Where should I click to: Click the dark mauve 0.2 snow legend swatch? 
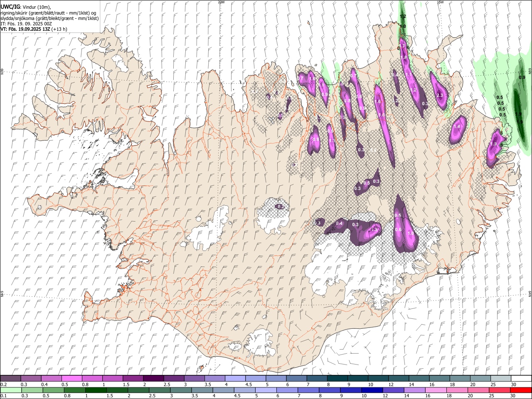[10, 378]
